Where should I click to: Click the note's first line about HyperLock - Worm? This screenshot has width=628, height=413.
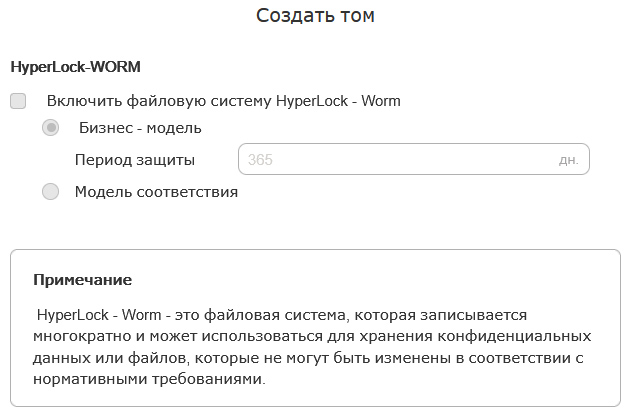[282, 315]
